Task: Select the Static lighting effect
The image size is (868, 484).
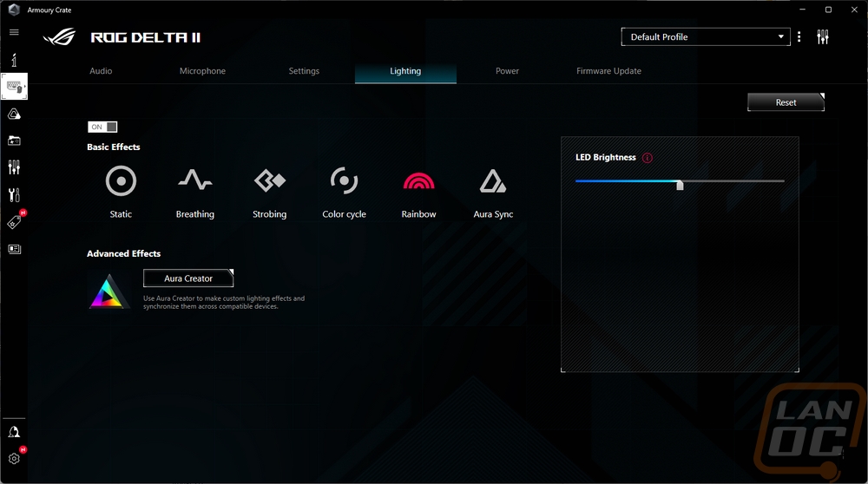Action: 121,181
